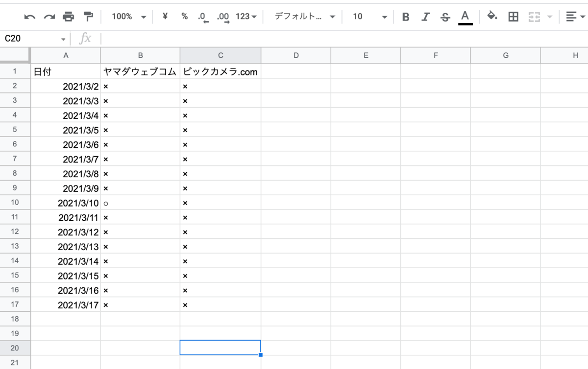
Task: Click the ヤマダウェブコム header cell
Action: (x=140, y=71)
